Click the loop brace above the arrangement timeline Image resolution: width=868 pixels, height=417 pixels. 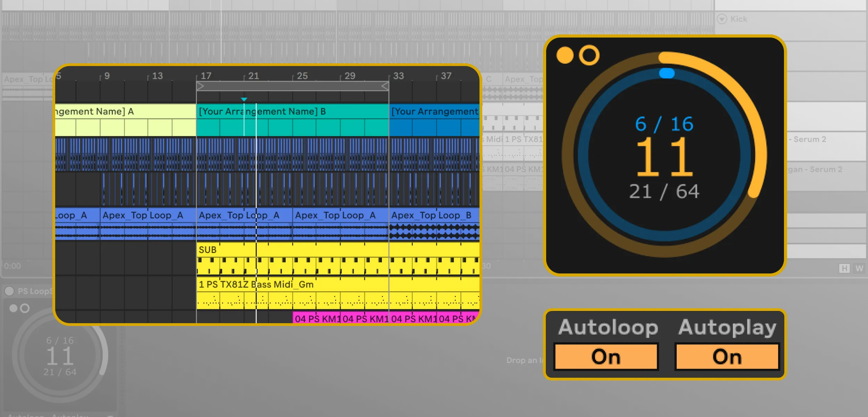(x=292, y=85)
